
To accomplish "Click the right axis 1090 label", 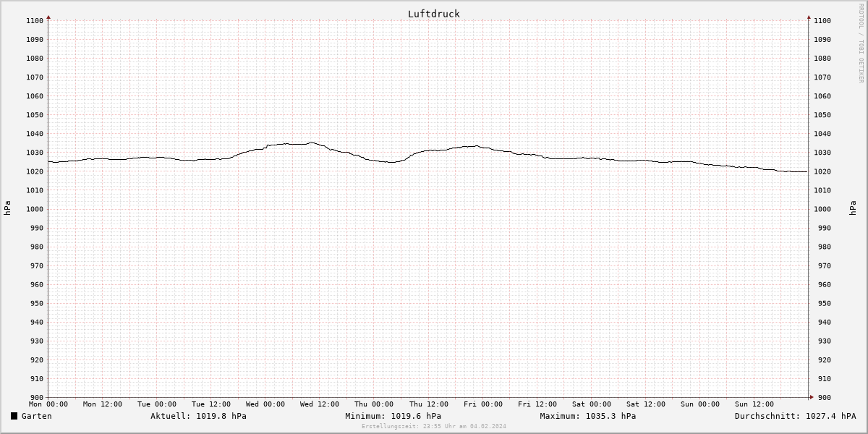I will [822, 40].
